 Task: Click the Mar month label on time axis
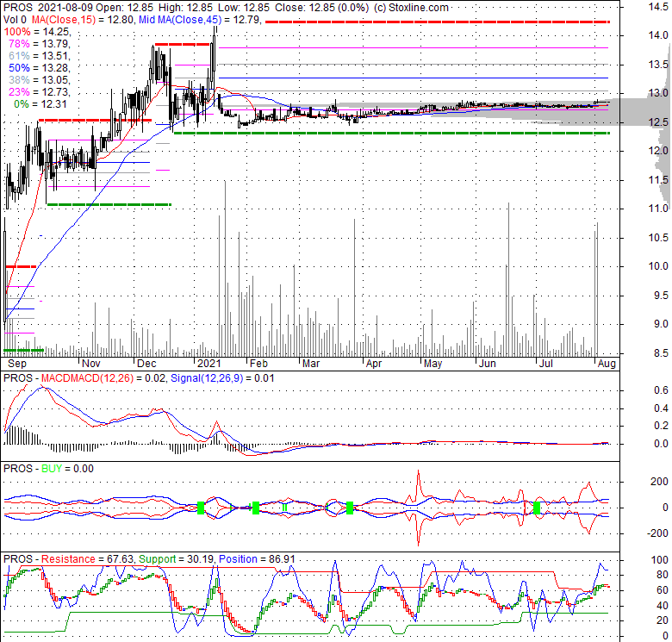pyautogui.click(x=311, y=364)
